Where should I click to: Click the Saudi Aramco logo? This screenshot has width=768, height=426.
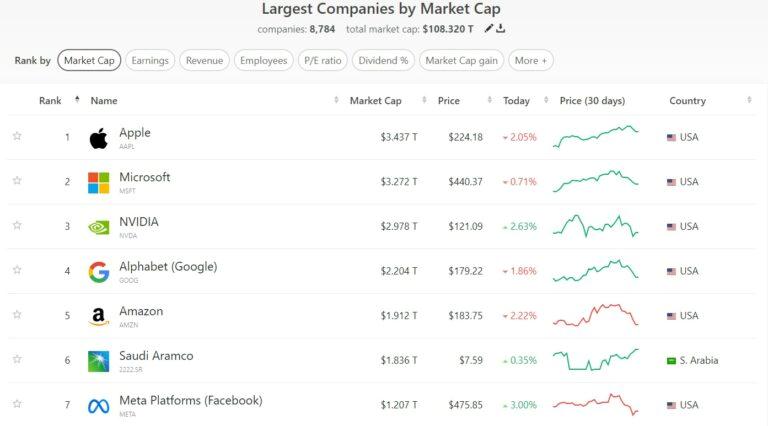(98, 361)
